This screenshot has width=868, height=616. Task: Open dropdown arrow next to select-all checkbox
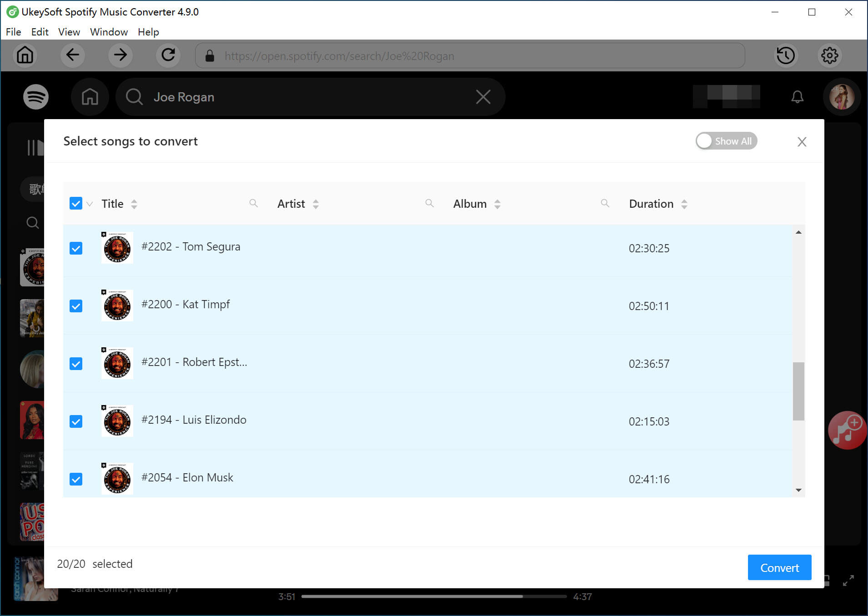(x=90, y=204)
